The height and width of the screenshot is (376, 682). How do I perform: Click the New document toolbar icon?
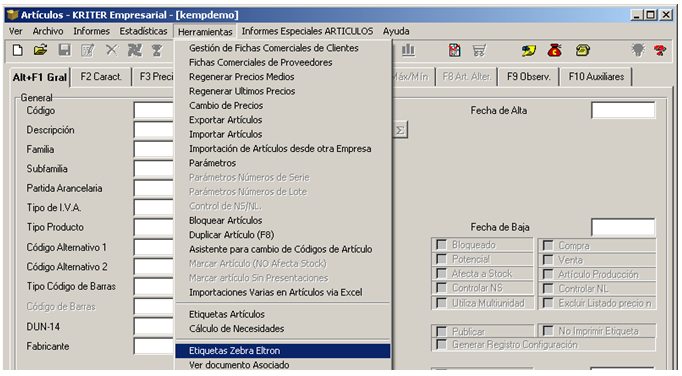pos(17,50)
